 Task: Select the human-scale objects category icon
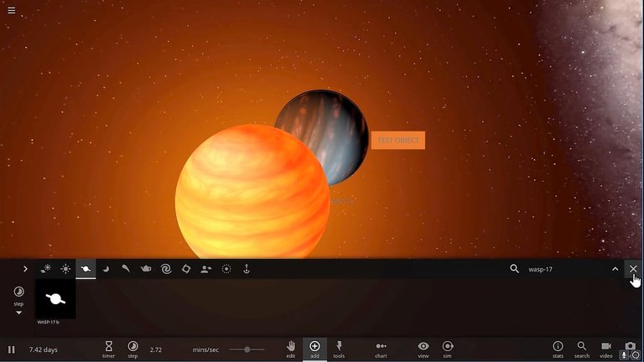(206, 269)
